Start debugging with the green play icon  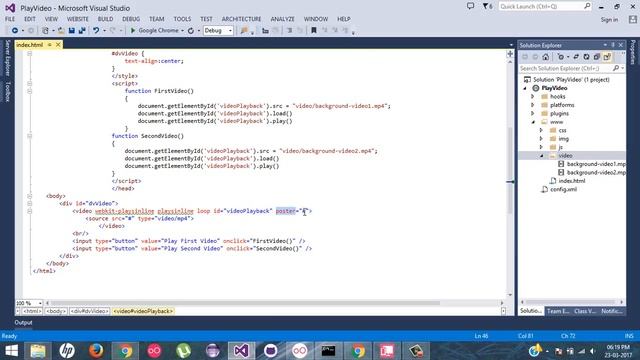tap(133, 31)
